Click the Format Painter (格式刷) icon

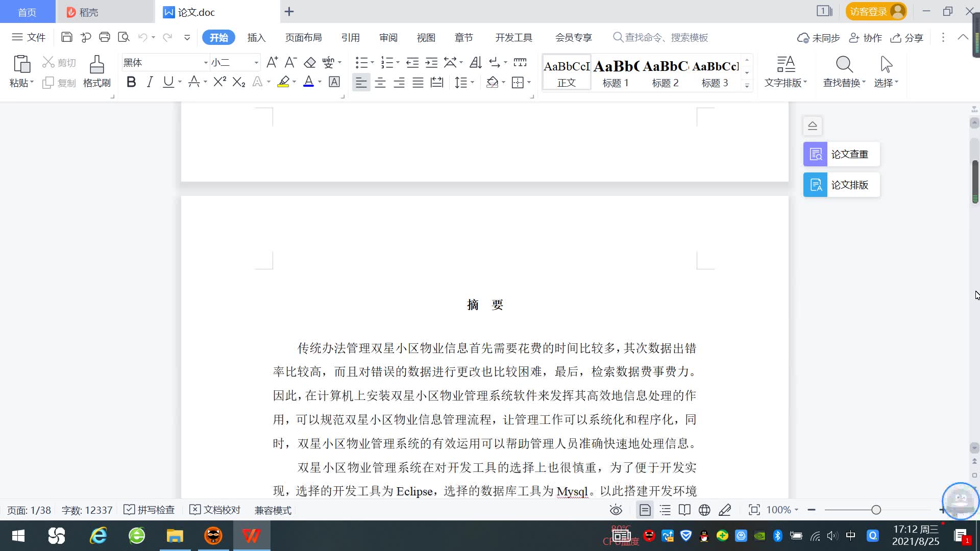point(96,65)
